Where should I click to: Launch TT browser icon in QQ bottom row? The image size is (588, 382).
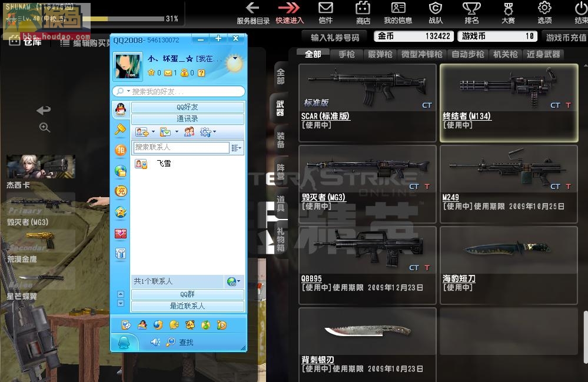pos(158,325)
